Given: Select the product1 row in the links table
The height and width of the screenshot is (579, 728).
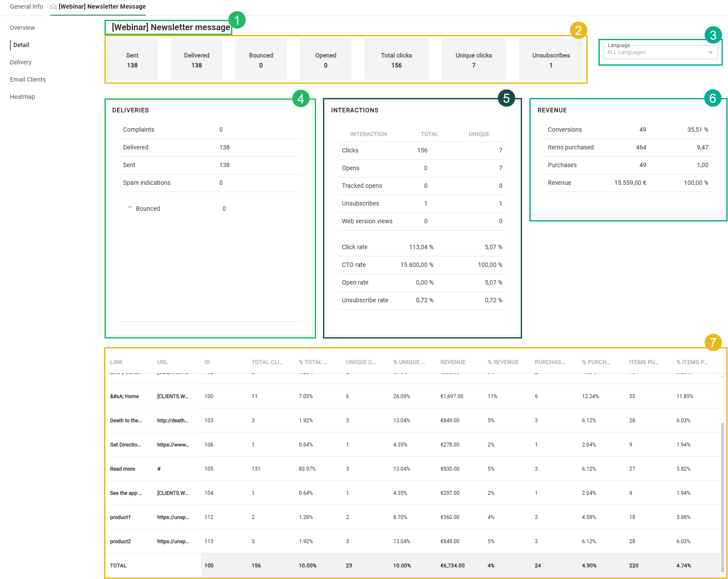Looking at the screenshot, I should pos(120,517).
